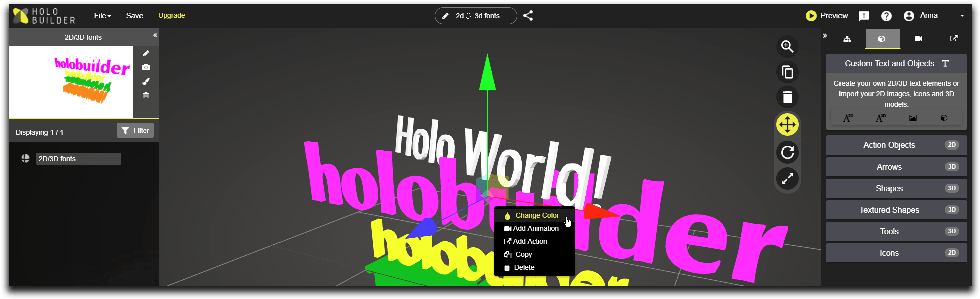The width and height of the screenshot is (980, 299).
Task: Choose Add Action in context menu
Action: [x=534, y=241]
